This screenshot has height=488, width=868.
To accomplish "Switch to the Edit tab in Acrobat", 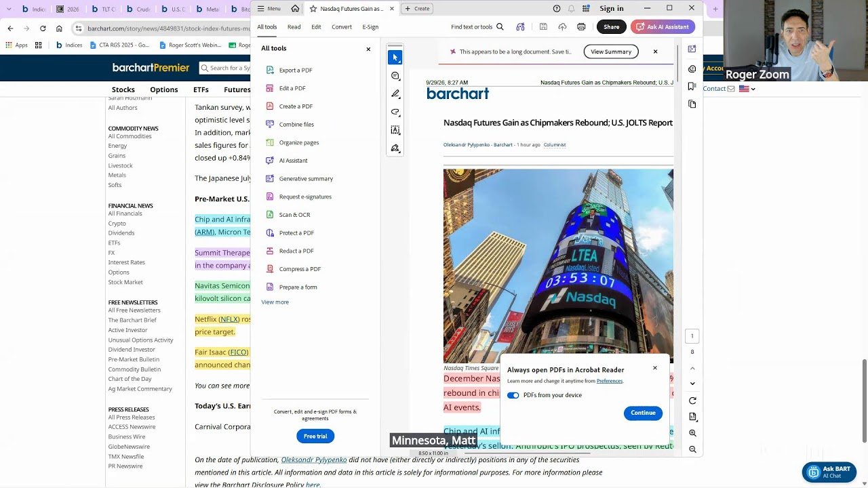I will [x=316, y=27].
